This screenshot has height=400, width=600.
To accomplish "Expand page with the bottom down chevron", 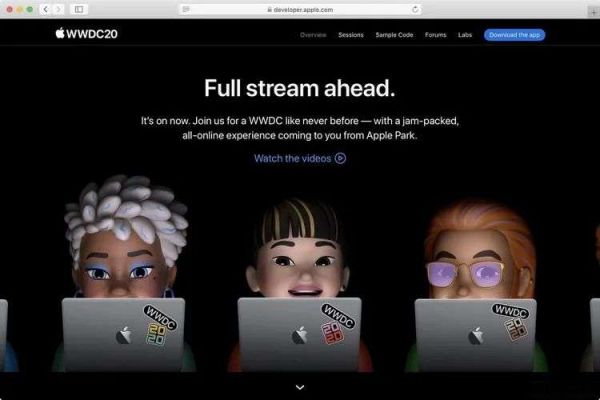I will (300, 386).
